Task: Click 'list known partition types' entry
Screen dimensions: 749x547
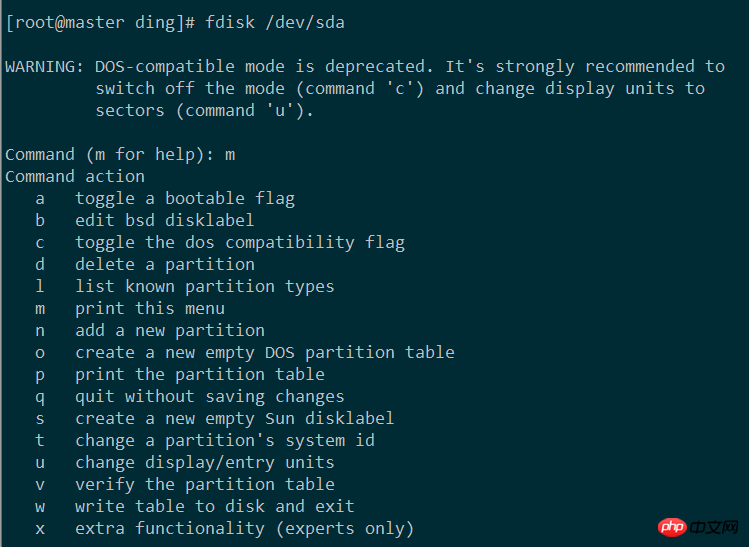Action: point(205,286)
